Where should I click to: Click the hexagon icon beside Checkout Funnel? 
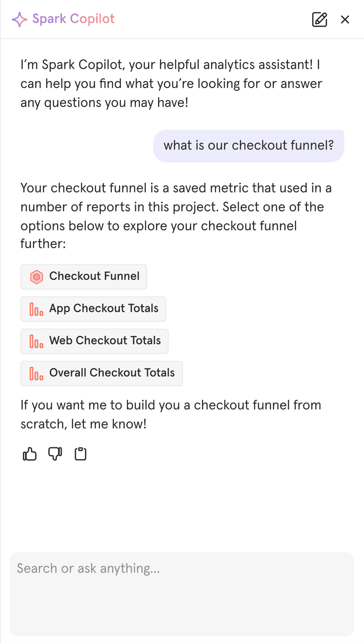point(37,277)
